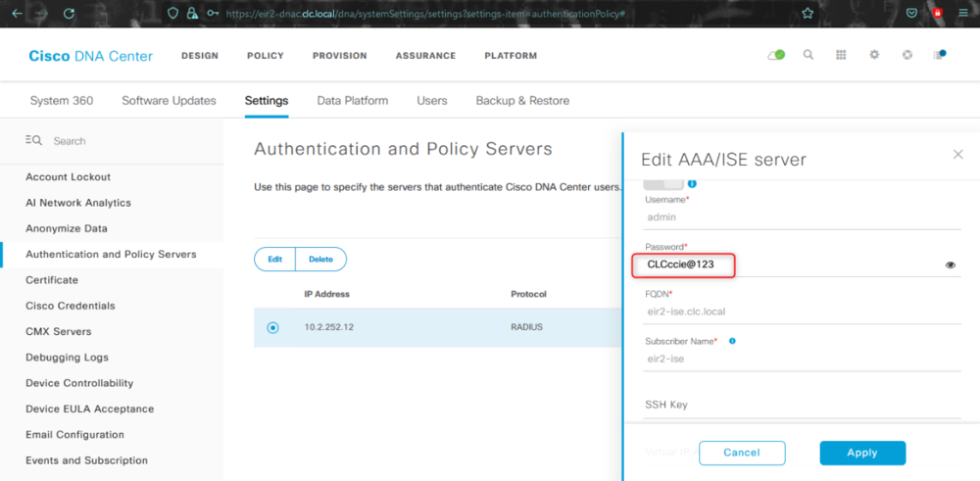Image resolution: width=980 pixels, height=481 pixels.
Task: Click the Apply button
Action: pos(862,453)
